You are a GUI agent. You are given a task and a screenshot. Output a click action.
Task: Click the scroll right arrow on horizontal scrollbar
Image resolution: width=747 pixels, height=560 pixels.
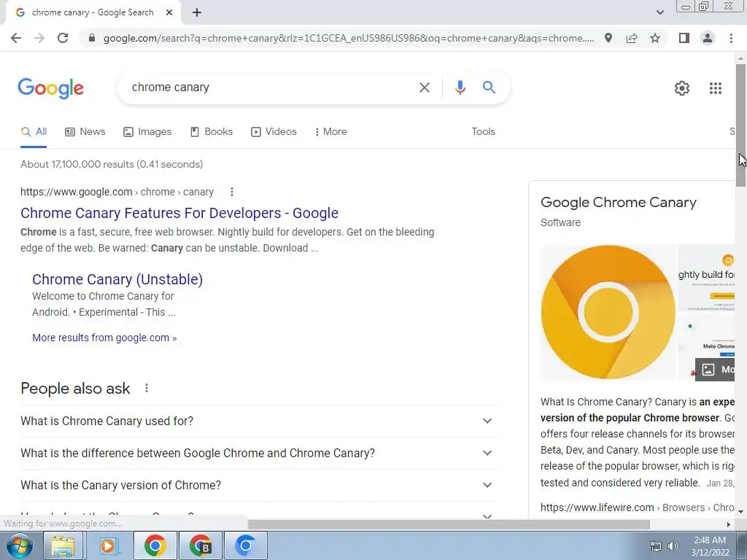click(729, 524)
